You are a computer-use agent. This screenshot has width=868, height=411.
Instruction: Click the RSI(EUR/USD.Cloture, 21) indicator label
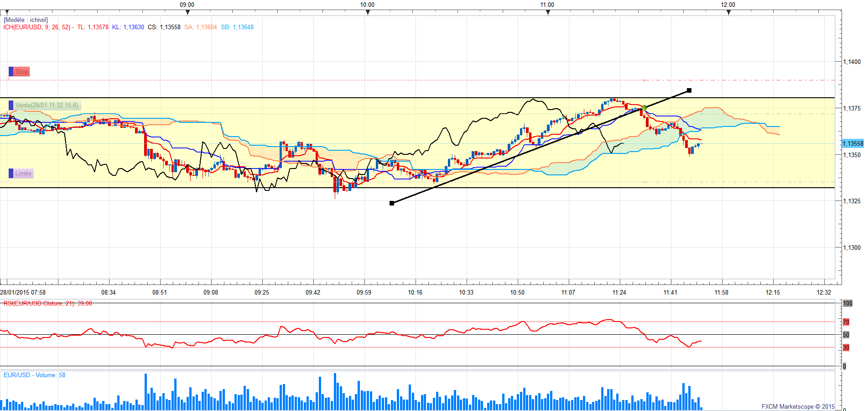[x=47, y=304]
